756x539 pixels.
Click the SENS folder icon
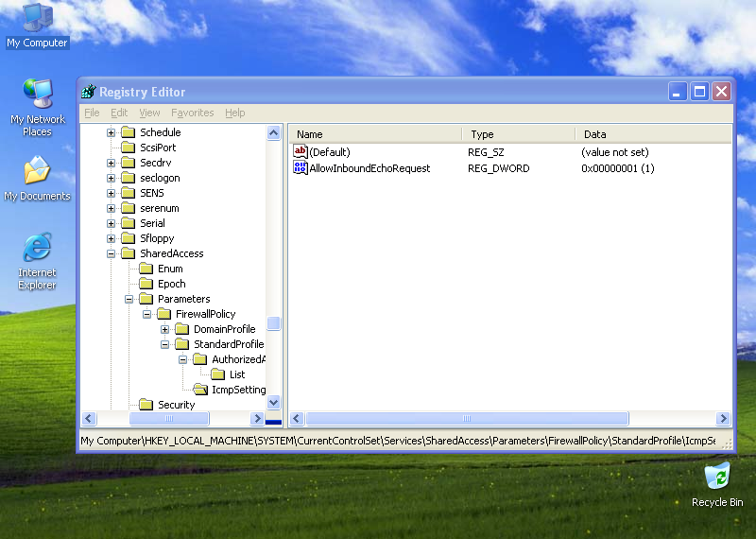(129, 193)
